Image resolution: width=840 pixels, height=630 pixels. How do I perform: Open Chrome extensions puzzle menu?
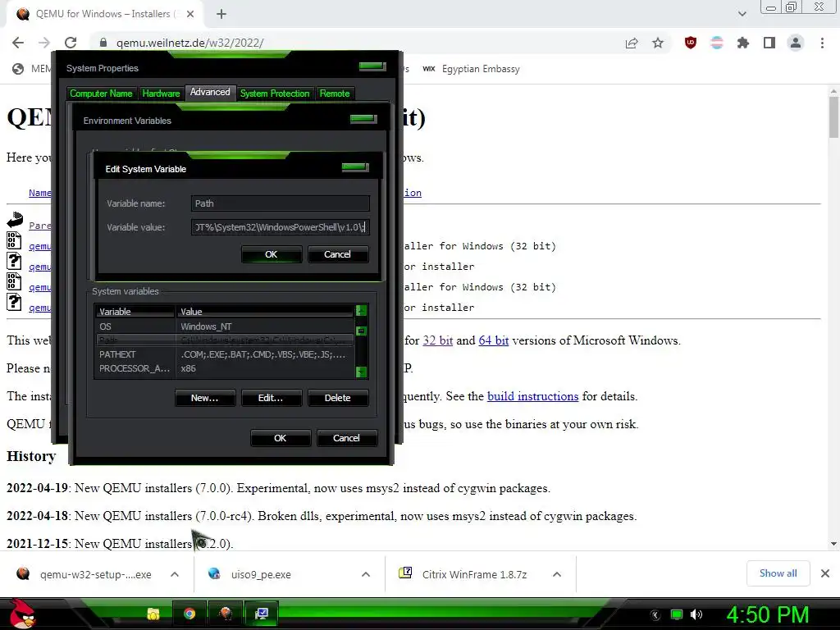pos(743,43)
